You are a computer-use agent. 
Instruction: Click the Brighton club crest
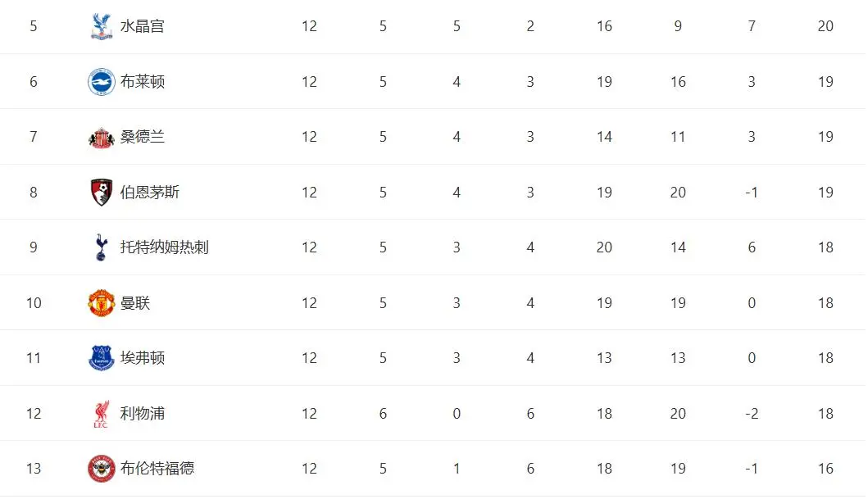102,82
